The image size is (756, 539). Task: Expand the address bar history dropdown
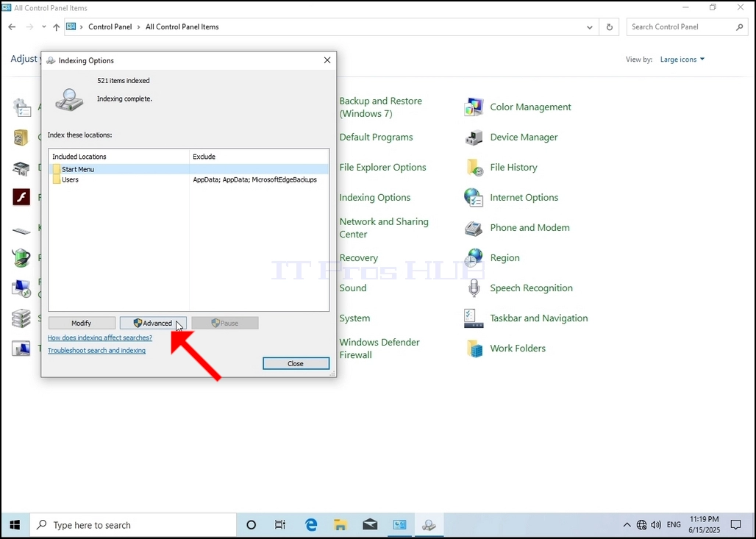589,27
